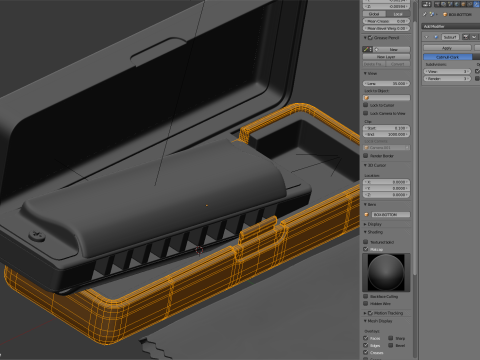
Task: Collapse the Shading panel
Action: coord(365,232)
